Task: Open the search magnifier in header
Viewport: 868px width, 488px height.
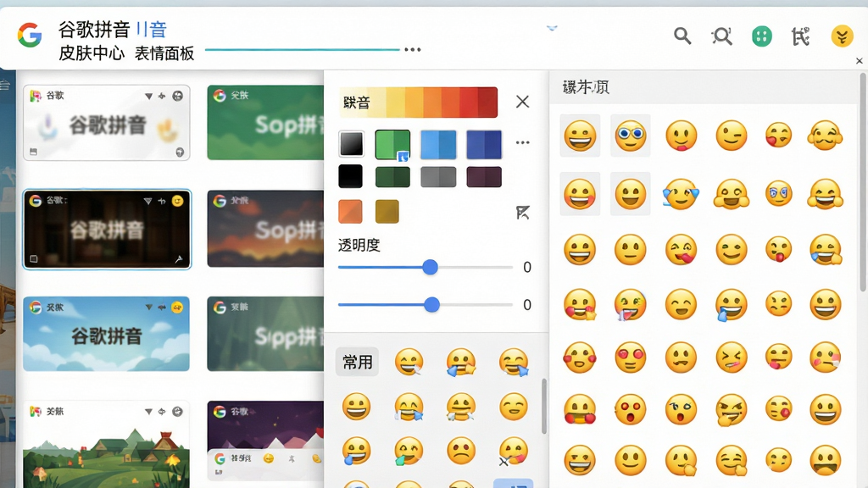Action: coord(682,36)
